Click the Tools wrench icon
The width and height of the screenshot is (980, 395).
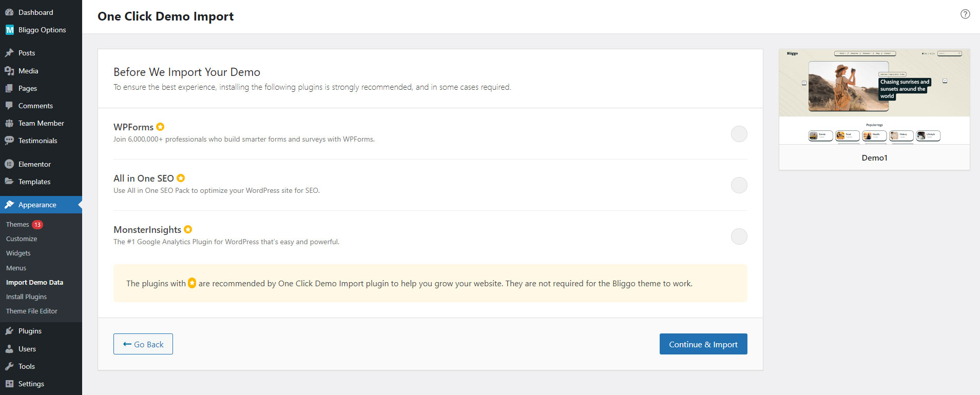[9, 366]
